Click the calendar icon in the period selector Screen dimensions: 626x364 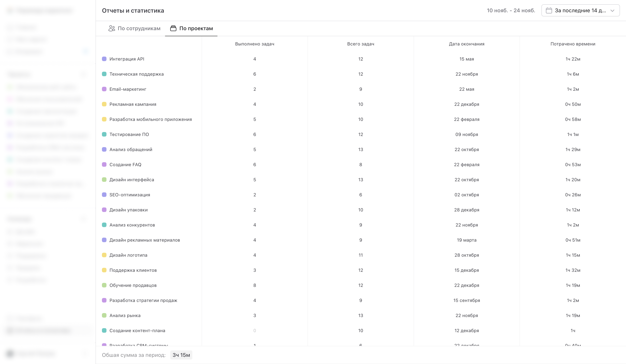pos(549,10)
